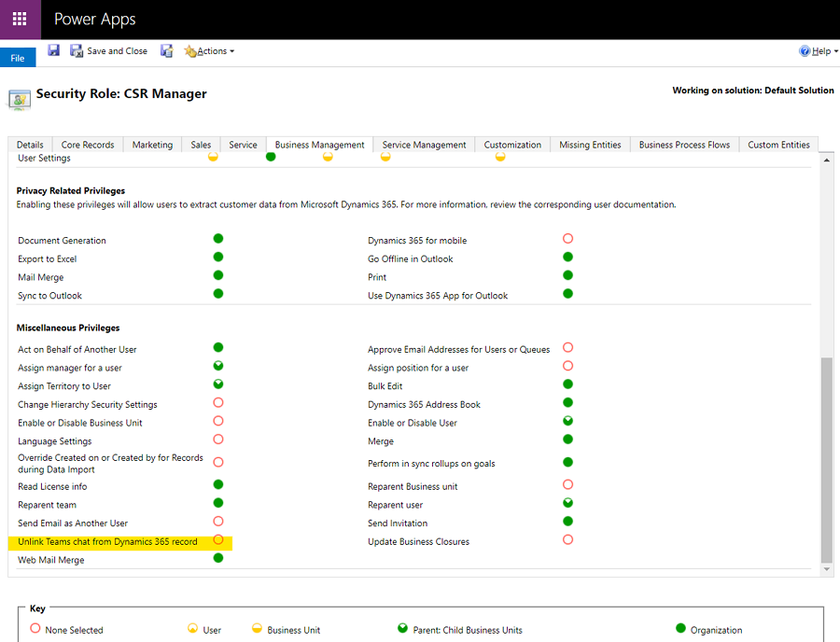This screenshot has width=840, height=642.
Task: Toggle Dynamics 365 for mobile privilege circle
Action: 567,239
